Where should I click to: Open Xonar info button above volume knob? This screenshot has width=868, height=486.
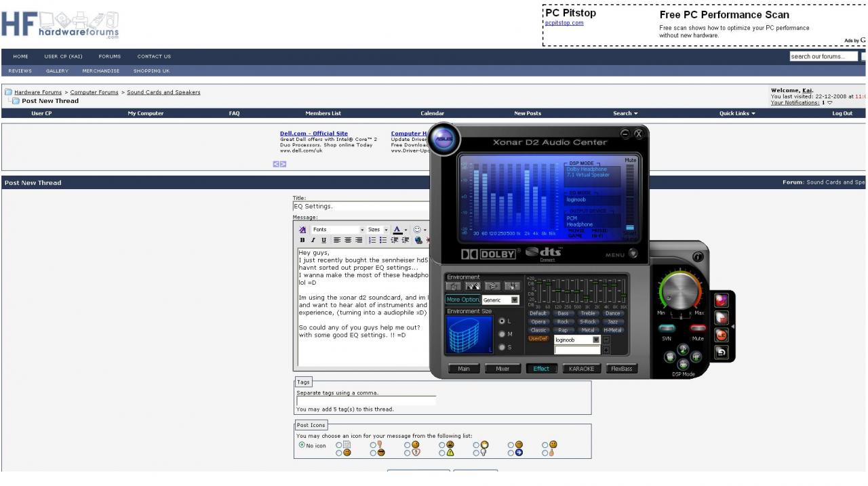pyautogui.click(x=697, y=258)
